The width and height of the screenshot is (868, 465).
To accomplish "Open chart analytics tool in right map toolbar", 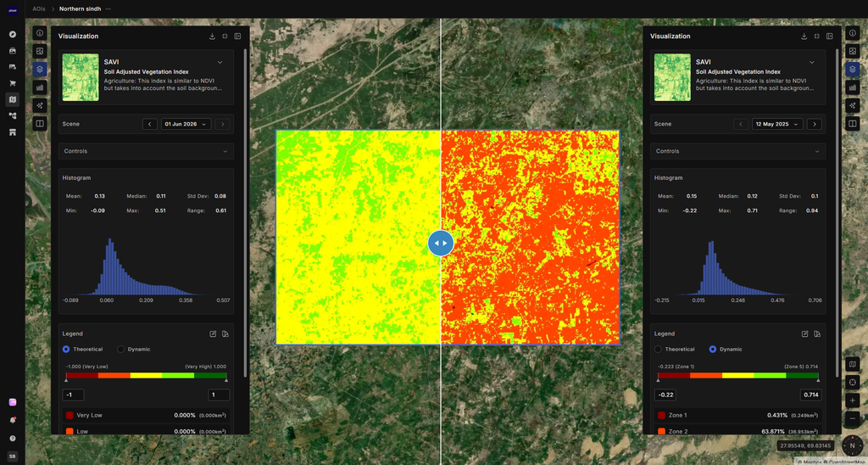I will [x=853, y=87].
